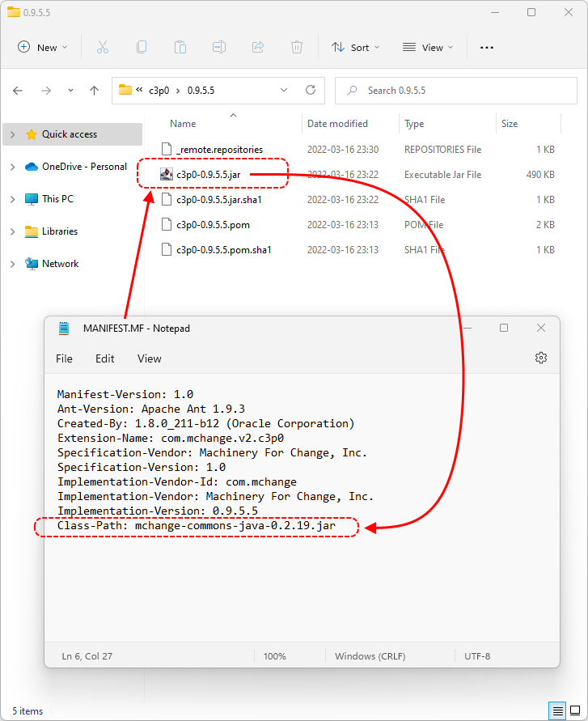Viewport: 588px width, 721px height.
Task: Open the New item menu
Action: [42, 48]
